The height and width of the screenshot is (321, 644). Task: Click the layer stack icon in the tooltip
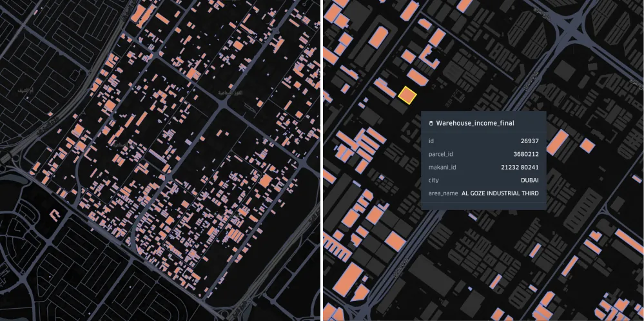(x=431, y=123)
